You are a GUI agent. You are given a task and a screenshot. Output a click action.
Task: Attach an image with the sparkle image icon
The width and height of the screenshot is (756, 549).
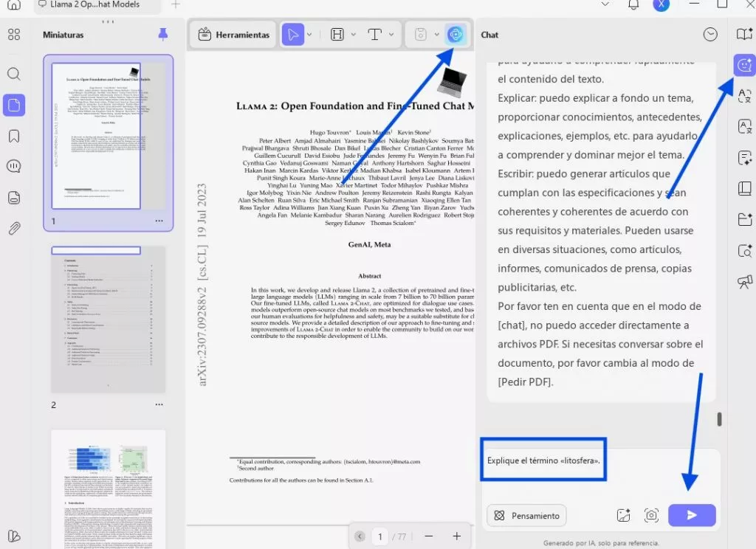tap(623, 515)
